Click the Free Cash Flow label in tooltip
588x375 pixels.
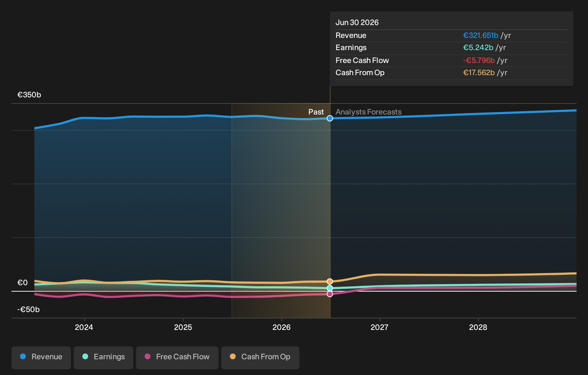click(362, 60)
